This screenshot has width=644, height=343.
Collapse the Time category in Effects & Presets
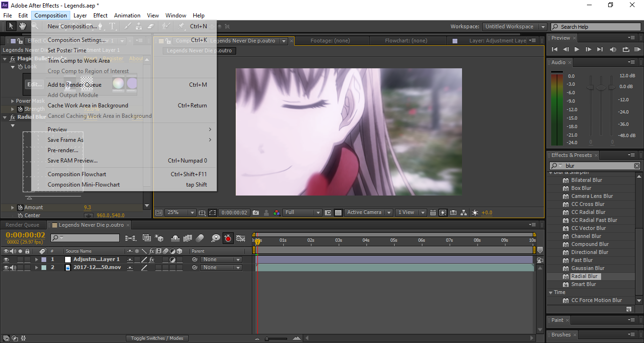pos(551,293)
